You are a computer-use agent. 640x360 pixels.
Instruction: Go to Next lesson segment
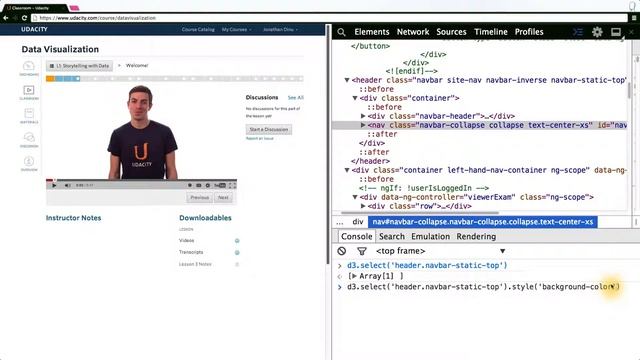point(223,198)
